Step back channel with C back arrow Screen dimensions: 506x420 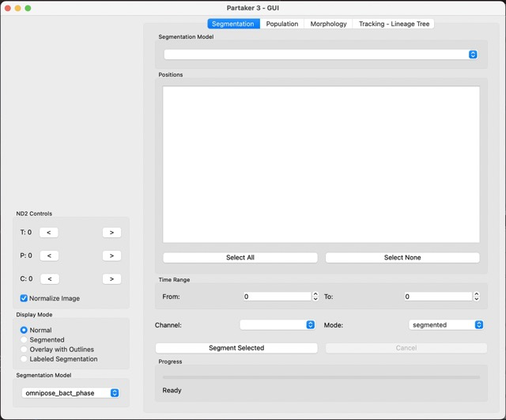pos(48,278)
